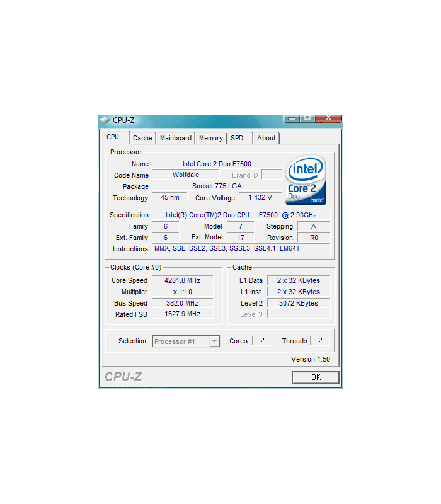The height and width of the screenshot is (504, 441).
Task: Click the Core Voltage value 1.432 V
Action: click(x=260, y=197)
